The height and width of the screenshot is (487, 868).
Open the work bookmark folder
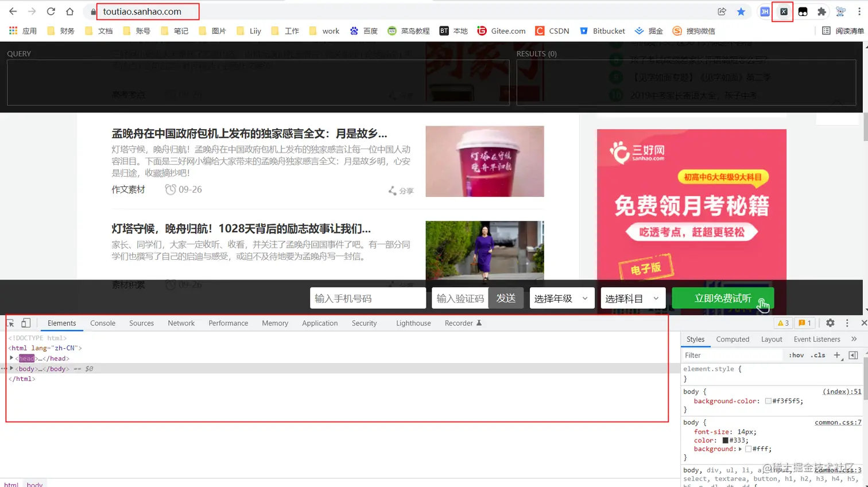(324, 31)
